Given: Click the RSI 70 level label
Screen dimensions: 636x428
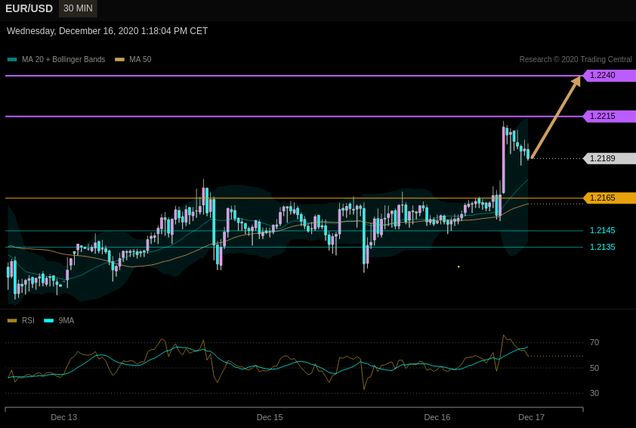Looking at the screenshot, I should point(594,342).
